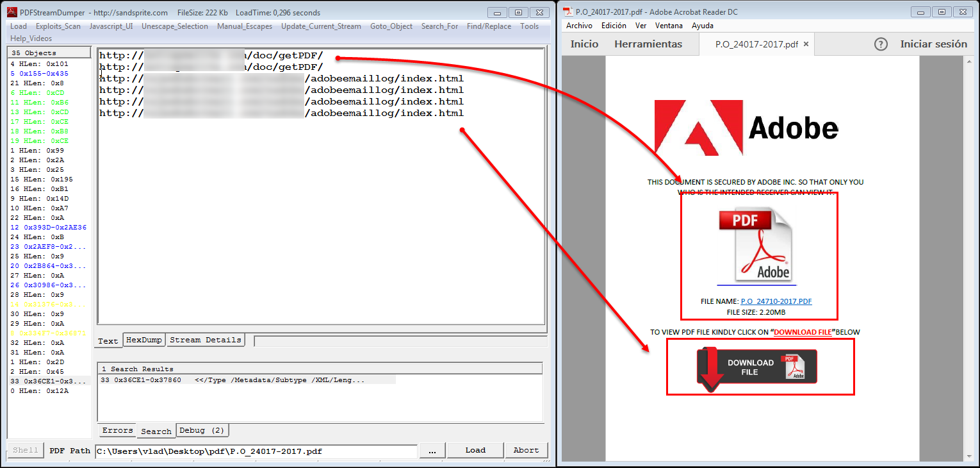980x468 pixels.
Task: Select object 4 HLen: 0x101
Action: click(39, 64)
